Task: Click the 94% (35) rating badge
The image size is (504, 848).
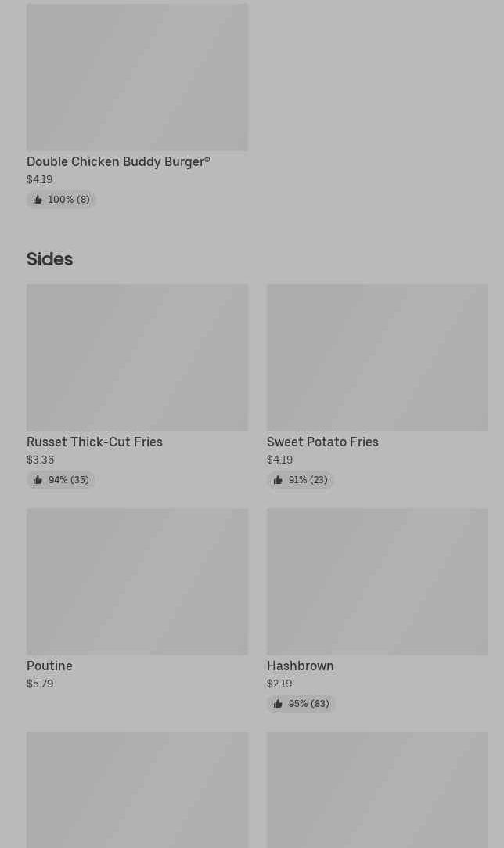Action: [60, 480]
